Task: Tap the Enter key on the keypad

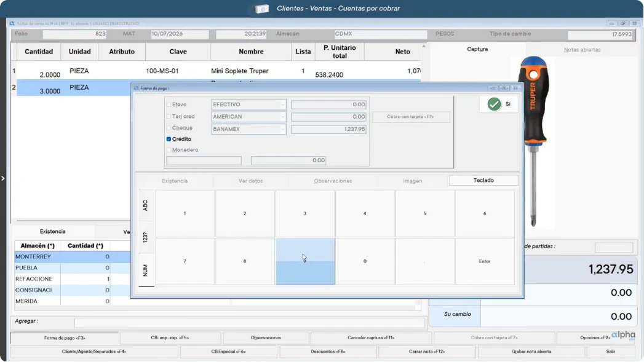Action: pos(485,261)
